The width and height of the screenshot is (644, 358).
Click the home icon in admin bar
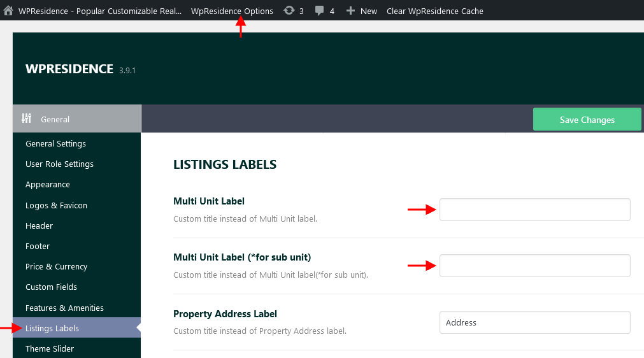(x=8, y=11)
